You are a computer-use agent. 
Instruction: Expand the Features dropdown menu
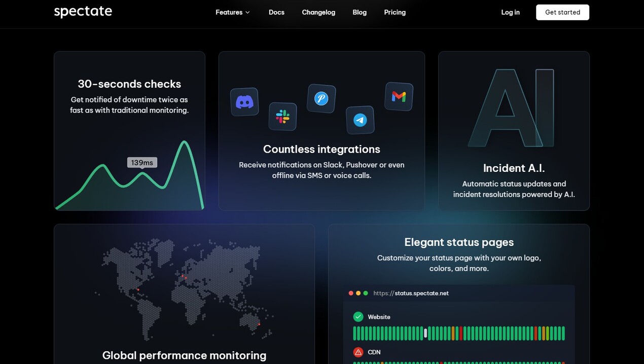[x=233, y=12]
